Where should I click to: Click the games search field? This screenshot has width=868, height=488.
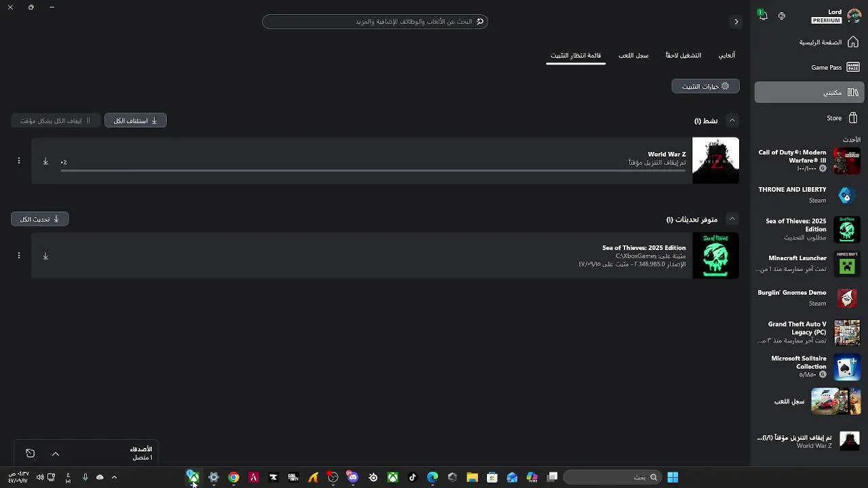coord(375,22)
